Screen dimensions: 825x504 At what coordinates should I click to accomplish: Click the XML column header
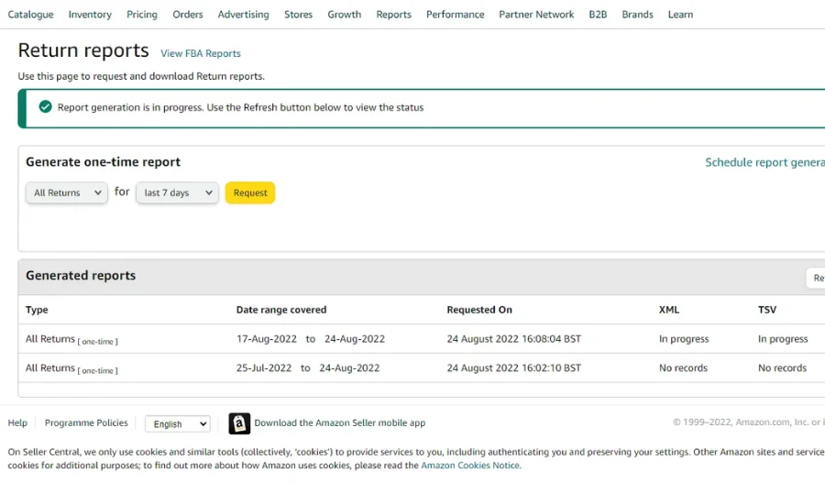(x=669, y=310)
